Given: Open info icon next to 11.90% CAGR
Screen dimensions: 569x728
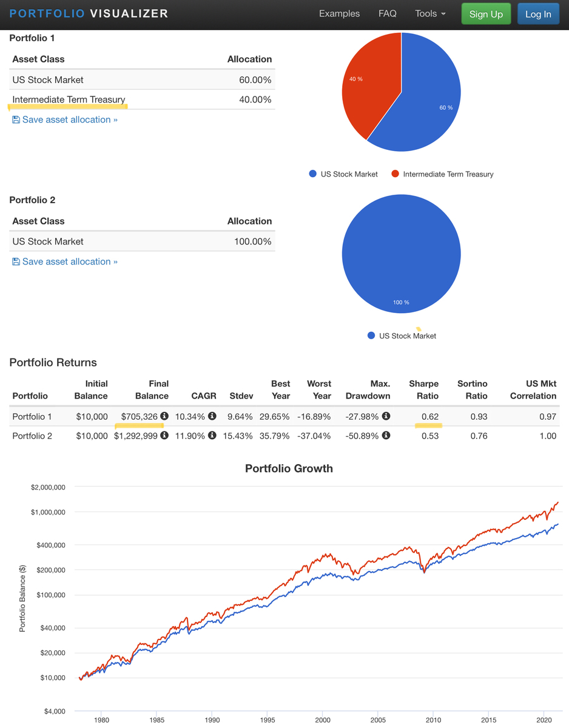Looking at the screenshot, I should tap(212, 436).
